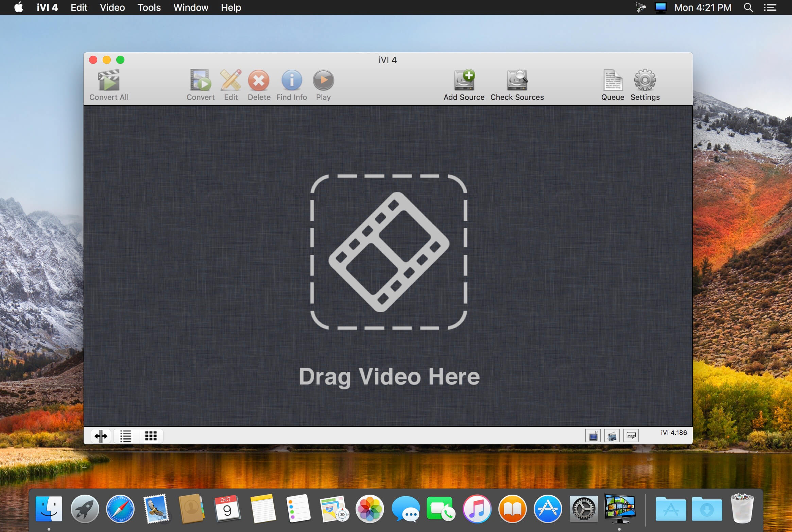Open FaceTime in the Dock
Screen dimensions: 792x532
(441, 509)
